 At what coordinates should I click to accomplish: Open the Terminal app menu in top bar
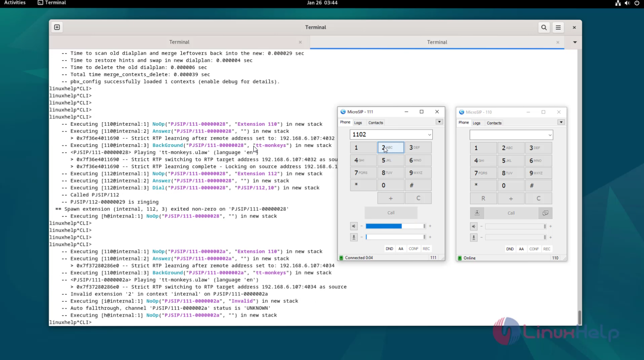tap(52, 3)
